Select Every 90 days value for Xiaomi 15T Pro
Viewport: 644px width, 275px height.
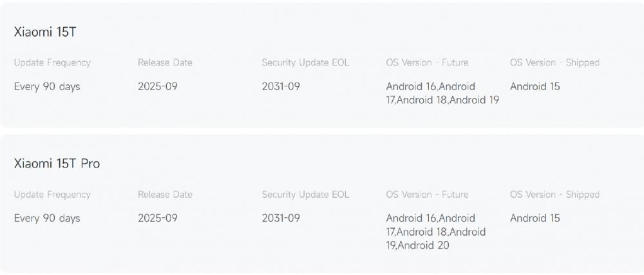[x=47, y=218]
